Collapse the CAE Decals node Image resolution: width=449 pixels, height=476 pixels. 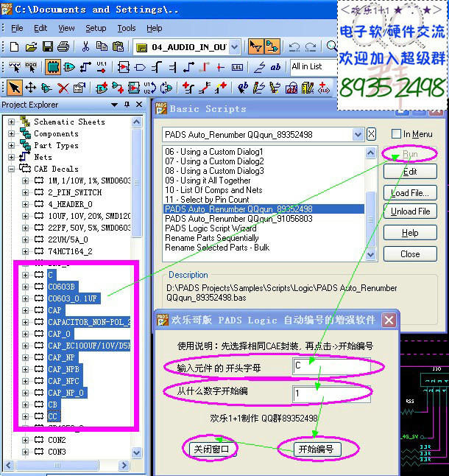(11, 169)
